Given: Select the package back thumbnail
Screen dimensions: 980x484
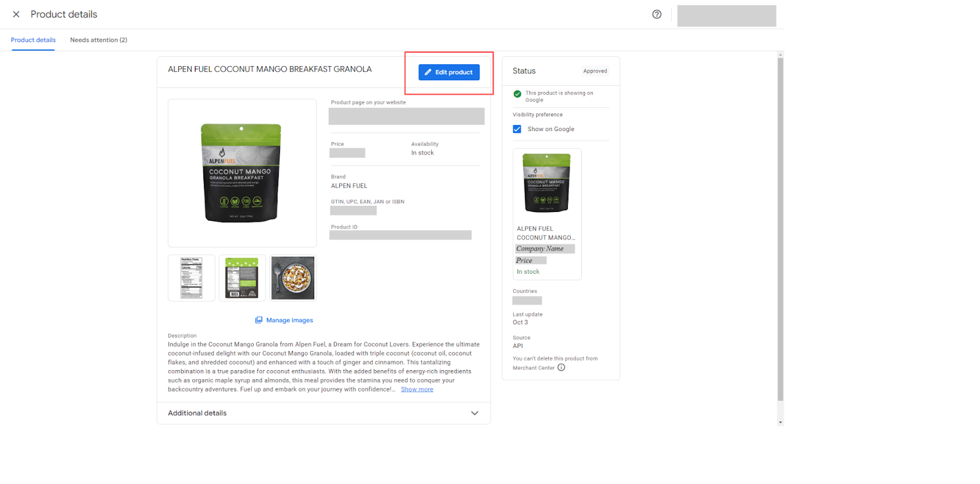Looking at the screenshot, I should (242, 278).
